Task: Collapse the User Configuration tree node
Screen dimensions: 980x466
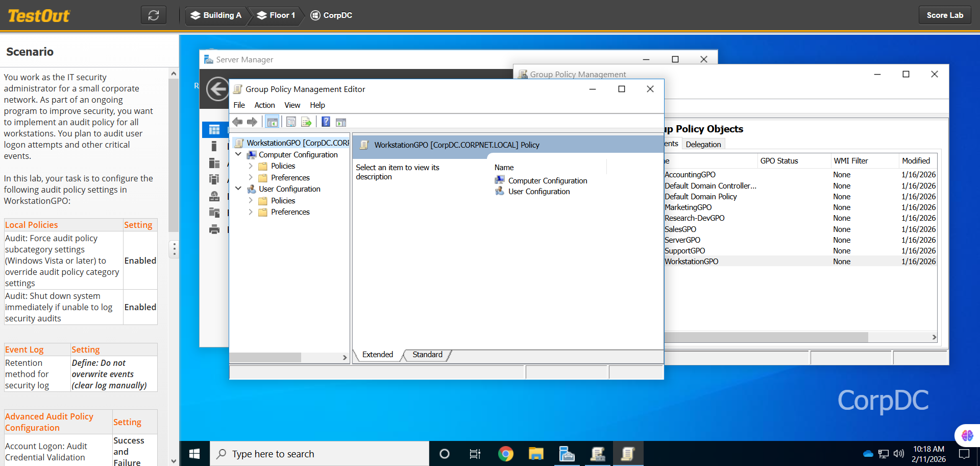Action: [238, 189]
